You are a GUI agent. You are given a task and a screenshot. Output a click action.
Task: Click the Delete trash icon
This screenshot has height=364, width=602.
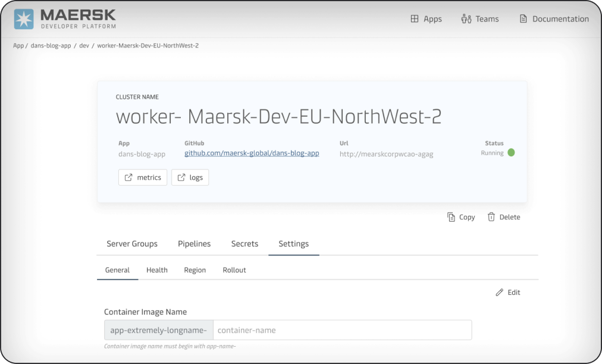pyautogui.click(x=491, y=217)
